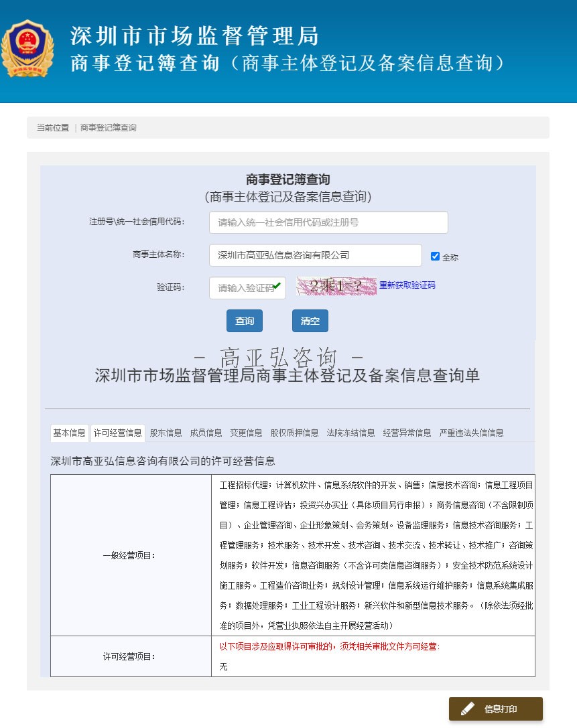Click the green checkmark in captcha field
This screenshot has height=728, width=577.
277,287
